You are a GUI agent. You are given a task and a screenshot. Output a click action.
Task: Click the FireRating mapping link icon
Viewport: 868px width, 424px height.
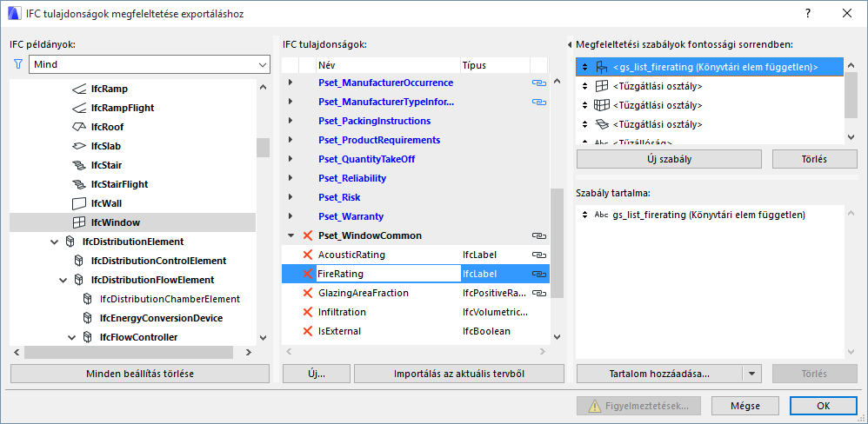click(539, 274)
